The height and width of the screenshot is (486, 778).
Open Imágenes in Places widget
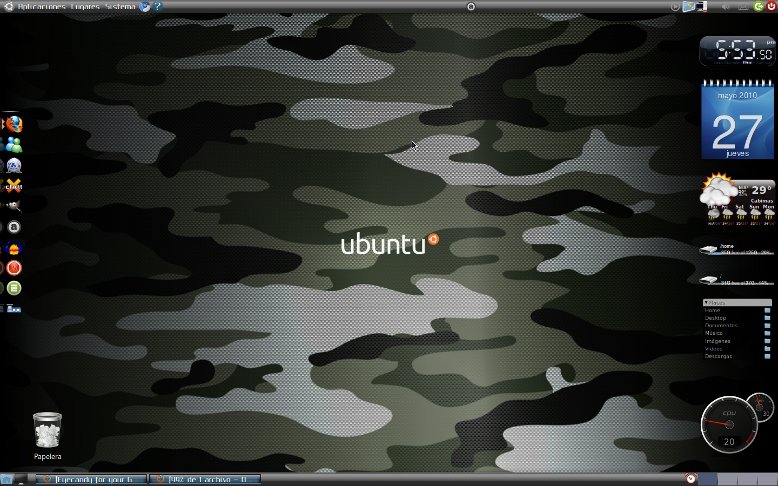[737, 341]
